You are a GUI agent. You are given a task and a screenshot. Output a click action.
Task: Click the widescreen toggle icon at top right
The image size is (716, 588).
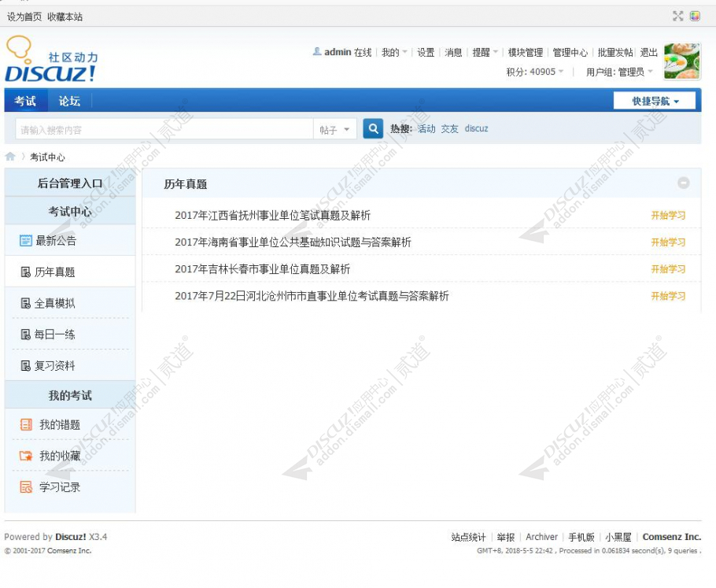click(678, 16)
